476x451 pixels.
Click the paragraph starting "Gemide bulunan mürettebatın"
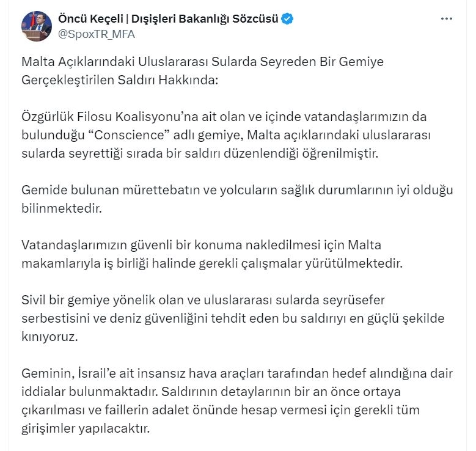(x=237, y=189)
